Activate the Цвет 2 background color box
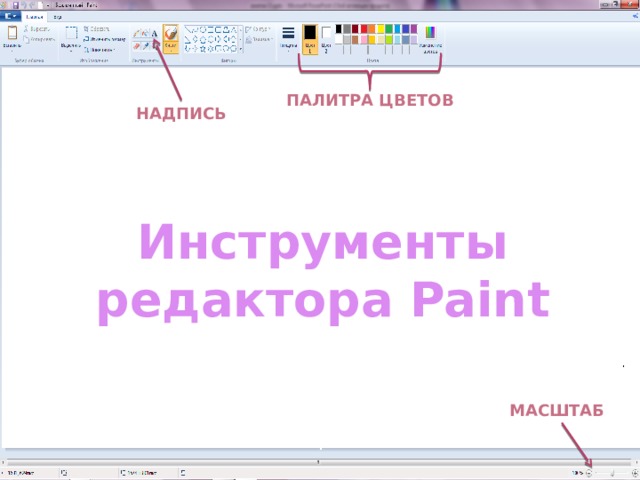The height and width of the screenshot is (480, 640). (326, 40)
